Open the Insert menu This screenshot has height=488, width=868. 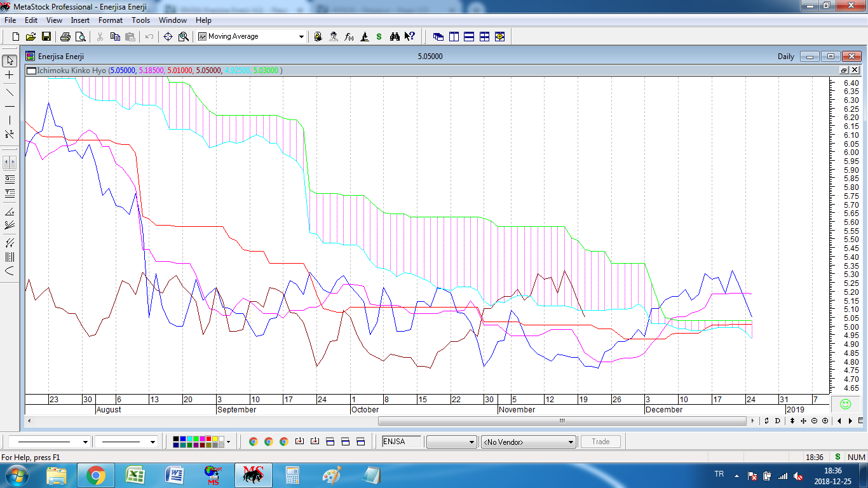pos(80,20)
